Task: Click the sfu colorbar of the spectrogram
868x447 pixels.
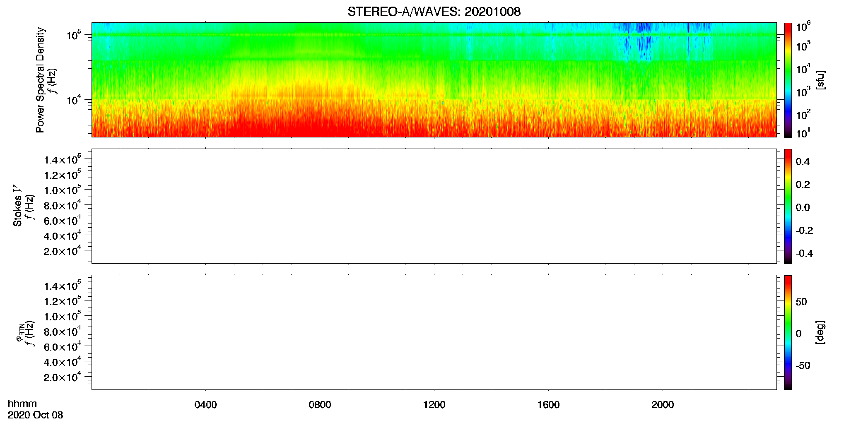Action: coord(788,80)
